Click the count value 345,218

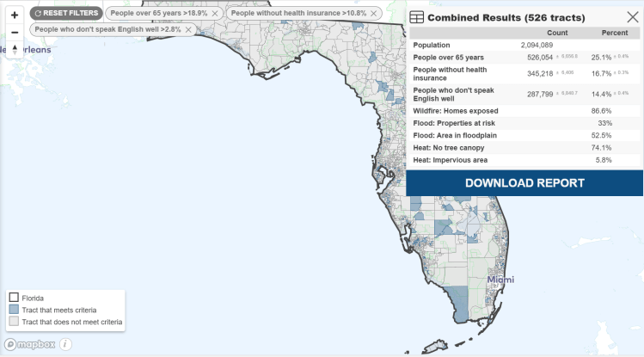pyautogui.click(x=540, y=73)
